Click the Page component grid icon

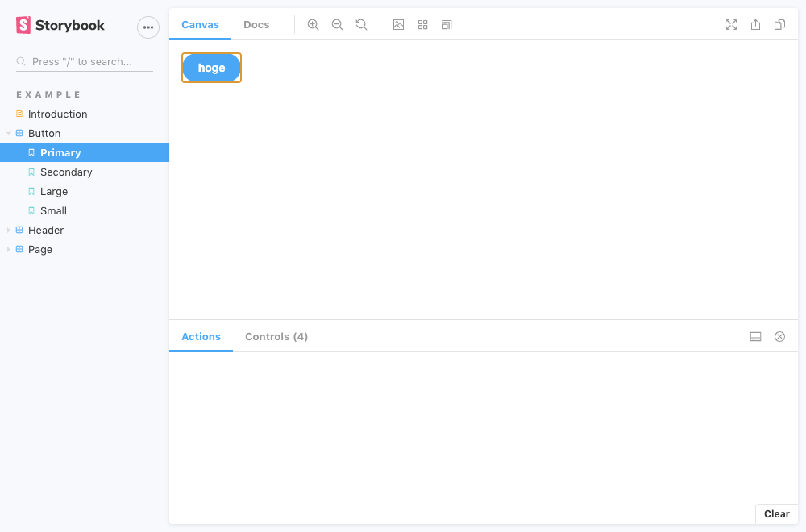click(19, 249)
